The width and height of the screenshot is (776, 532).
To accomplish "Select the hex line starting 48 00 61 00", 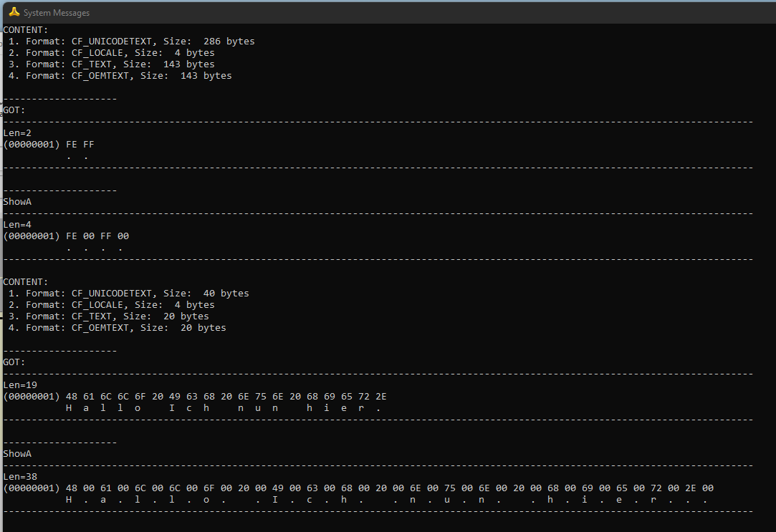I will (x=389, y=488).
